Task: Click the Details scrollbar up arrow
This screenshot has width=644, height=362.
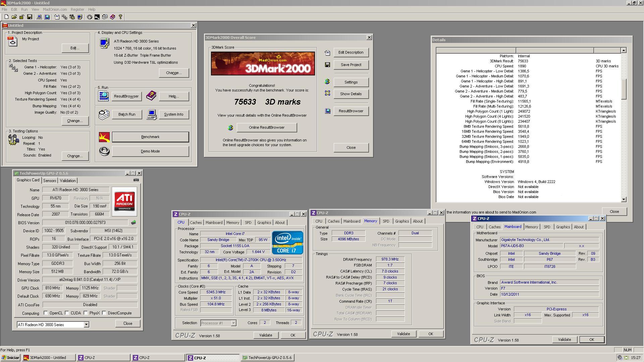Action: point(624,50)
